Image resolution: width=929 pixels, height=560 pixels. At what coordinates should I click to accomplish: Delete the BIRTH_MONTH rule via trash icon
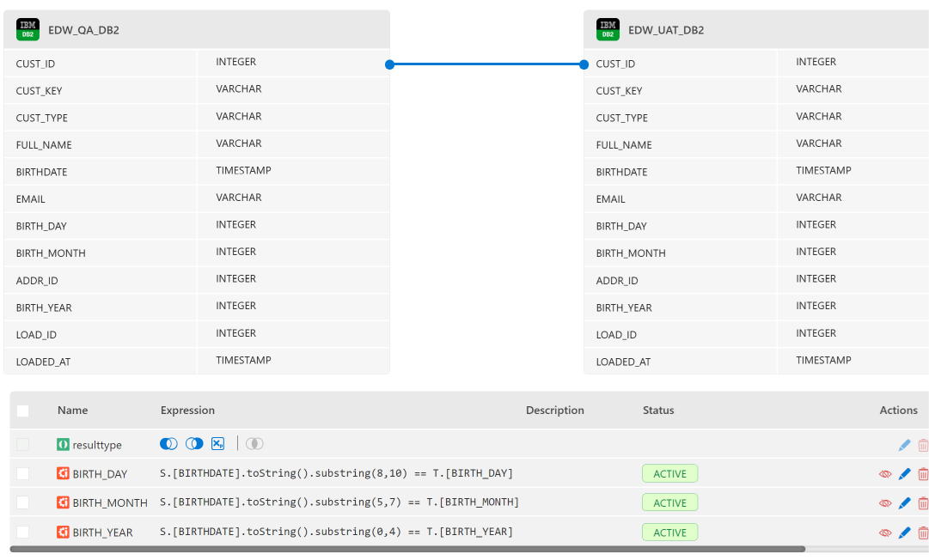[x=923, y=503]
